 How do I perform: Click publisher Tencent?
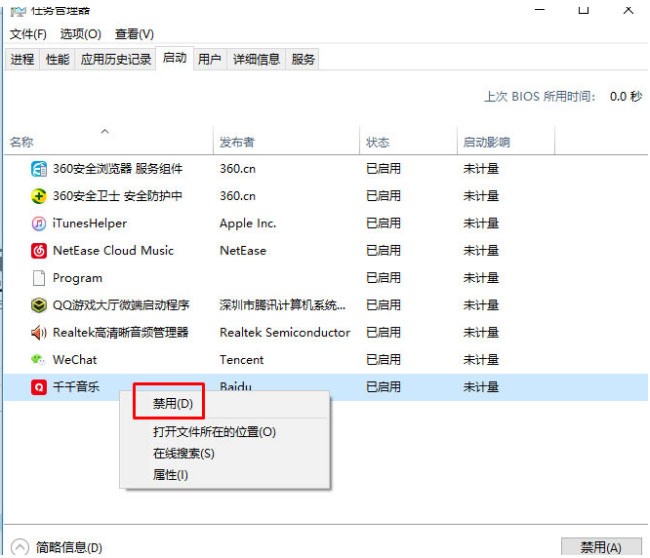(x=242, y=360)
